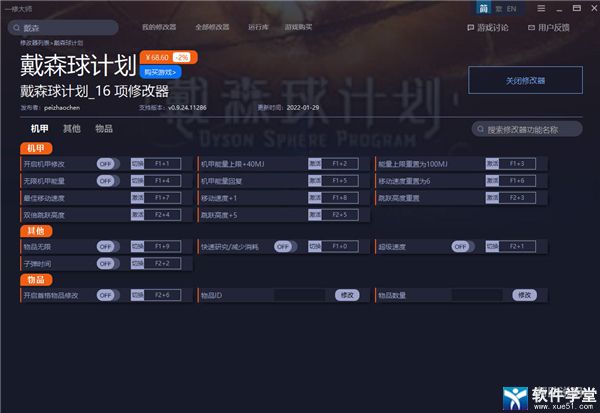Viewport: 600px width, 413px height.
Task: Click 激活 button for 移动速度重置为6
Action: 492,181
